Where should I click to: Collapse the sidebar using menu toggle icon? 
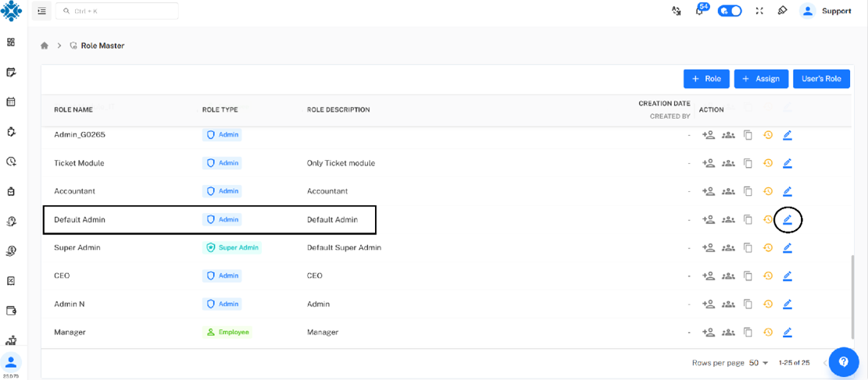pos(41,11)
